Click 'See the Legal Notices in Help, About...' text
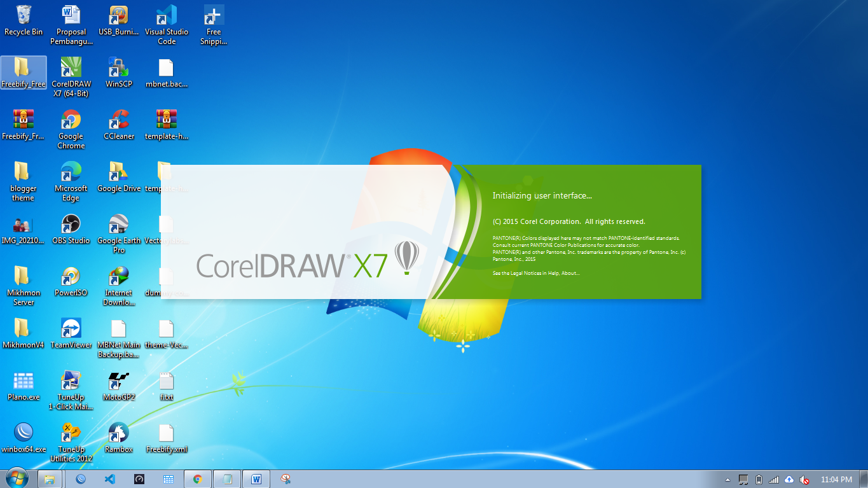 tap(536, 273)
